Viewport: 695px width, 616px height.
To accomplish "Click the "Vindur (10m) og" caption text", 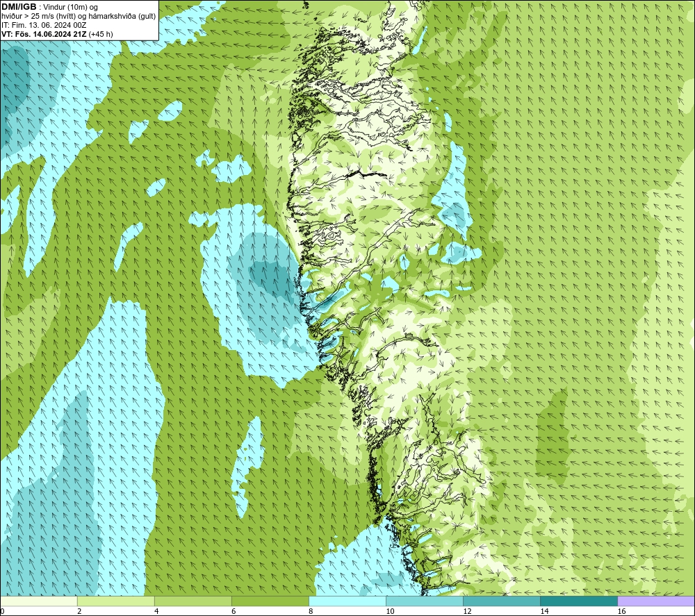I will [71, 8].
